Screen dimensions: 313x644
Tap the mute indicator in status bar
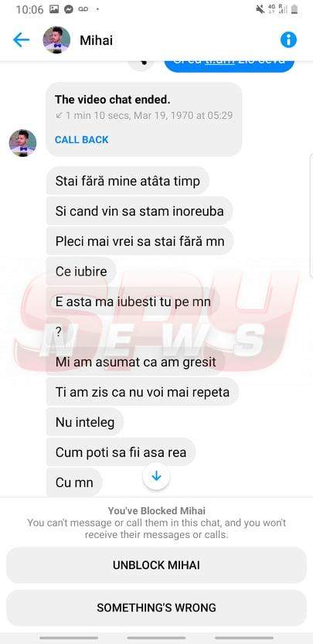(x=260, y=9)
